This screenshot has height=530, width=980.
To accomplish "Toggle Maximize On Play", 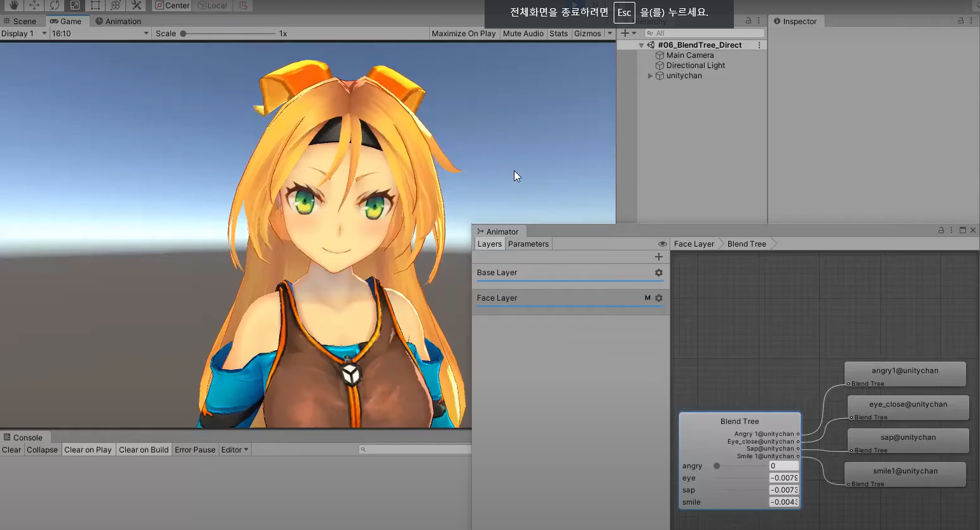I will tap(464, 33).
